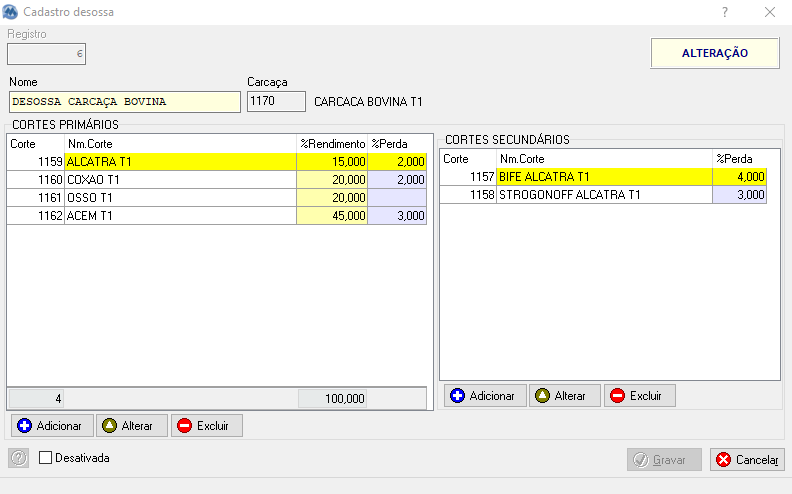792x494 pixels.
Task: Click secondary cut code 1158
Action: click(468, 195)
